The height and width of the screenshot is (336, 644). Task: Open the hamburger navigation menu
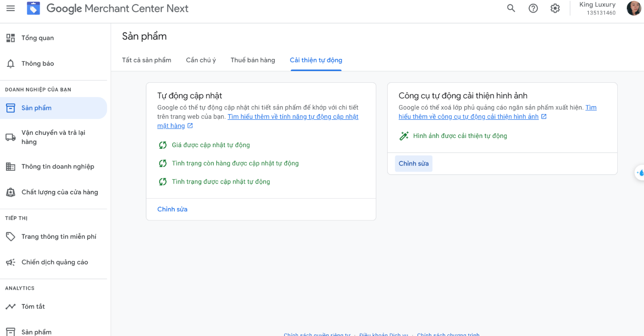[11, 8]
